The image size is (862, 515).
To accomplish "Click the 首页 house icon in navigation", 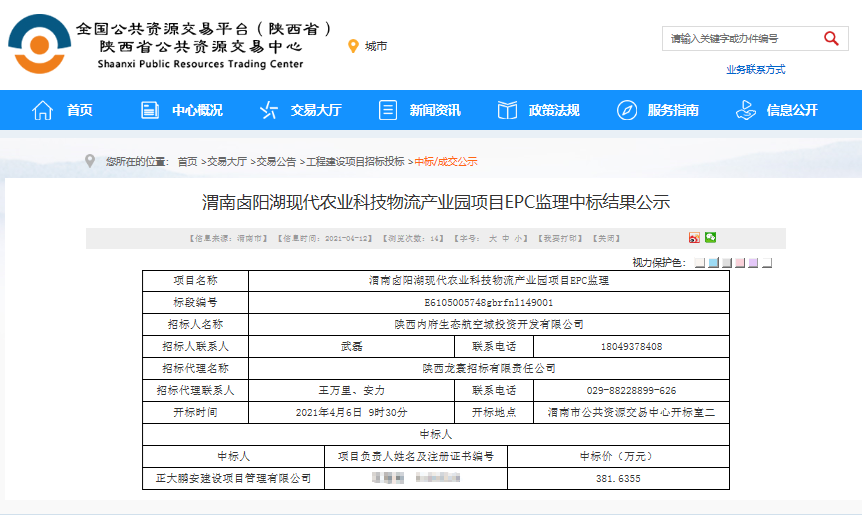I will [x=42, y=110].
